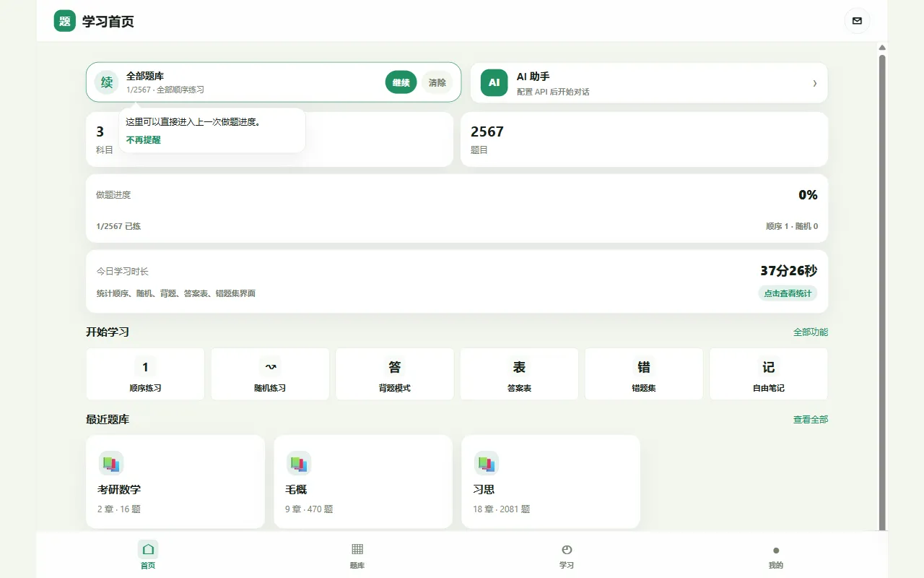This screenshot has height=578, width=924.
Task: Open recitation mode 答 icon
Action: click(x=395, y=367)
